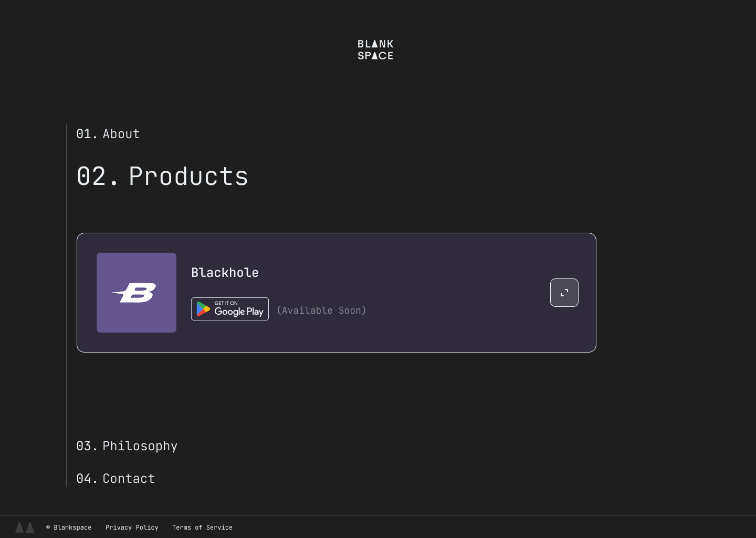Viewport: 756px width, 538px height.
Task: Click the Blankspace logo at page top
Action: click(375, 50)
